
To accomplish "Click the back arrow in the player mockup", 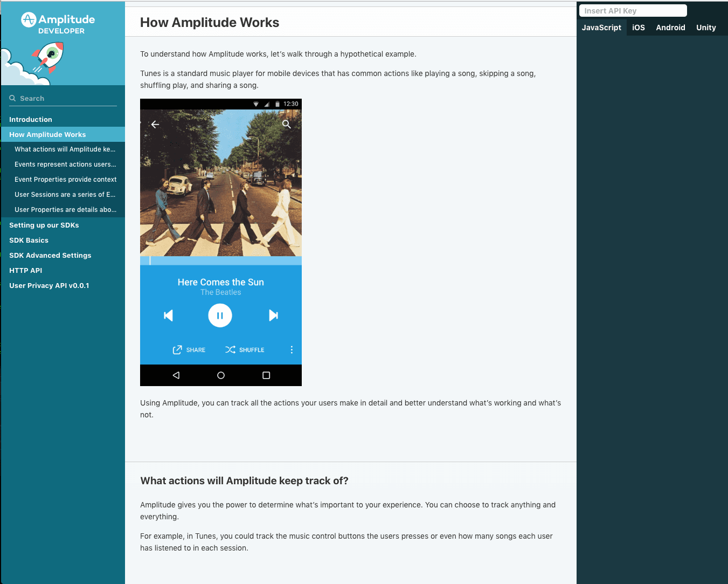I will click(x=155, y=124).
